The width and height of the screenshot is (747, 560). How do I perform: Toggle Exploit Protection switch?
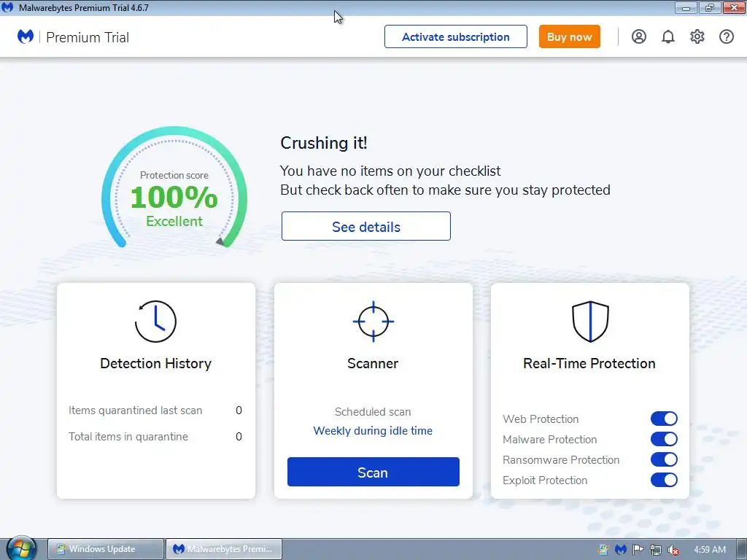[x=664, y=480]
